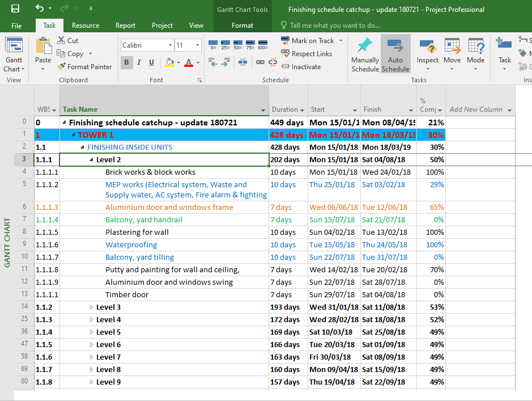Screen dimensions: 532x401
Task: Expand the Level 3 summary task
Action: click(x=91, y=307)
